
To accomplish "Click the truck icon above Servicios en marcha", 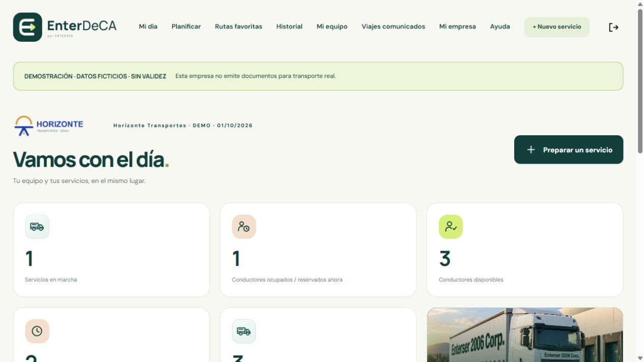I will coord(37,227).
